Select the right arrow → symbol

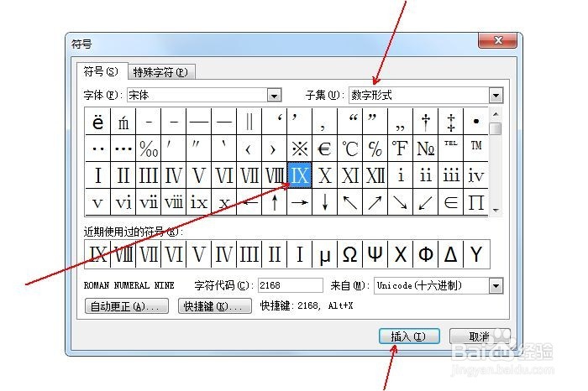tap(300, 202)
